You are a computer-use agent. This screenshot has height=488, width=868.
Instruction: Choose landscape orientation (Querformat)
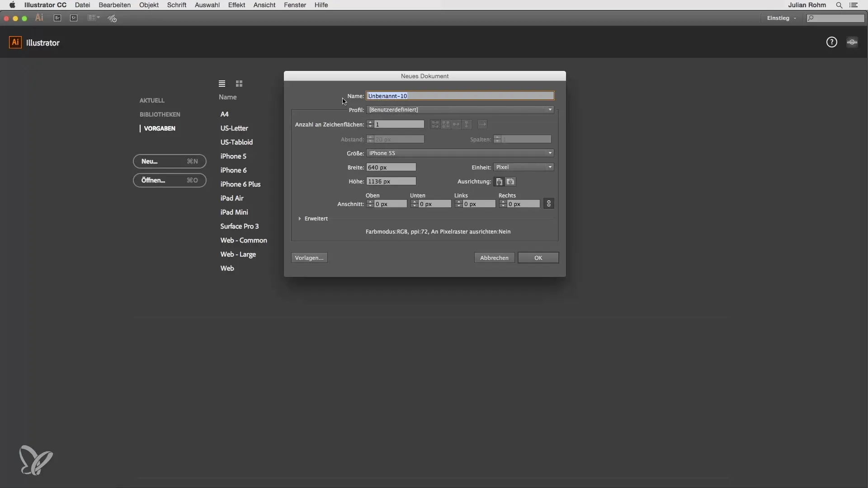[510, 182]
